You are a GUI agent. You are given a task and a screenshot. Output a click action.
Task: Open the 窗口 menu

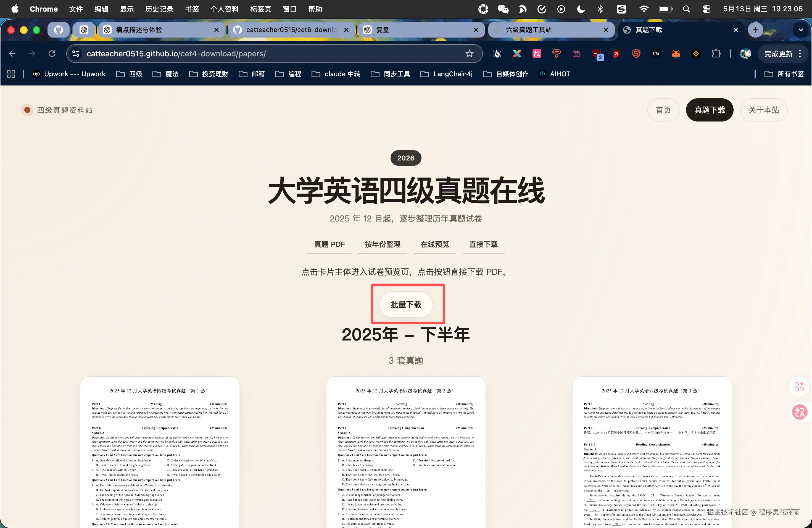(x=289, y=9)
